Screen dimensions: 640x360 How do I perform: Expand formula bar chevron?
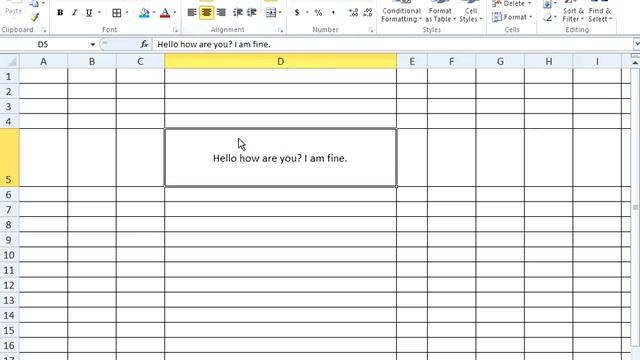point(636,44)
